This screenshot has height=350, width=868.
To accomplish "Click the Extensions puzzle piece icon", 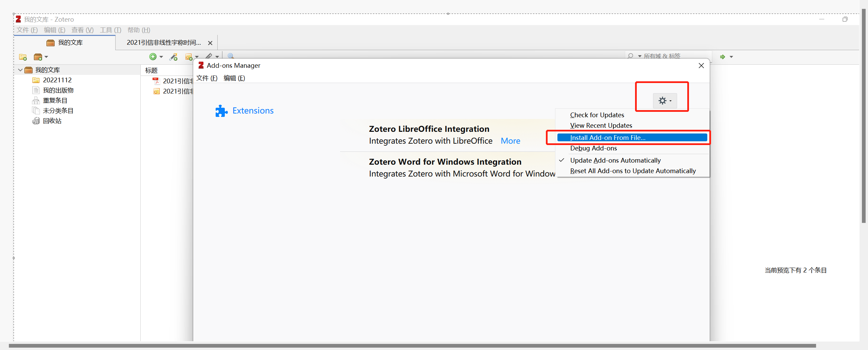I will click(x=221, y=111).
